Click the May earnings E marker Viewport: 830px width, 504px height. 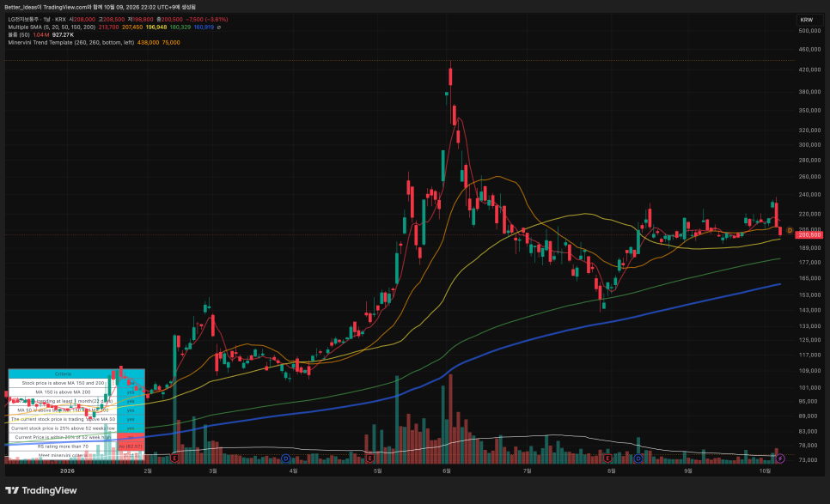coord(370,458)
